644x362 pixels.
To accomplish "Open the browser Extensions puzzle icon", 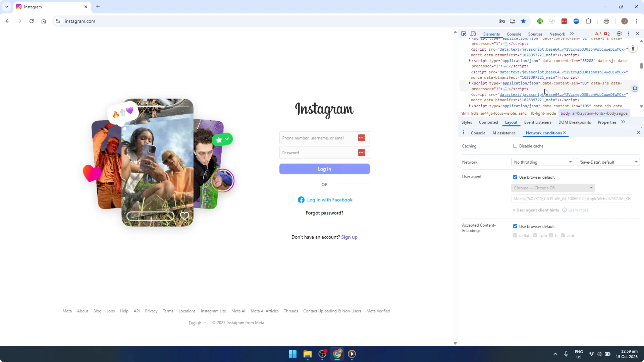I will tap(589, 21).
